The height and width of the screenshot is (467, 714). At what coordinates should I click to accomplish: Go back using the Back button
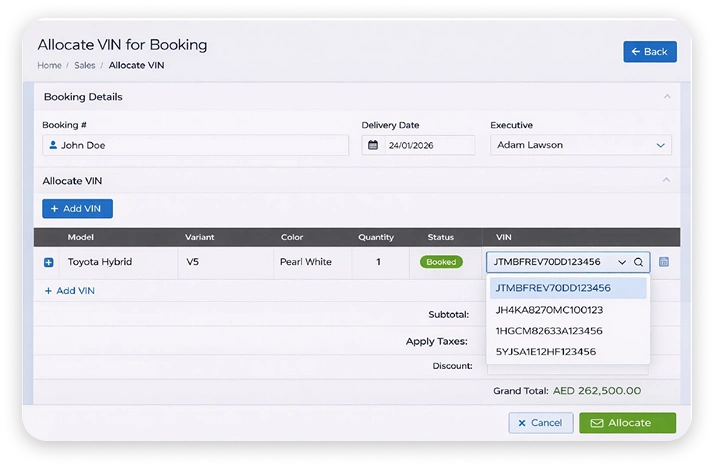[650, 51]
